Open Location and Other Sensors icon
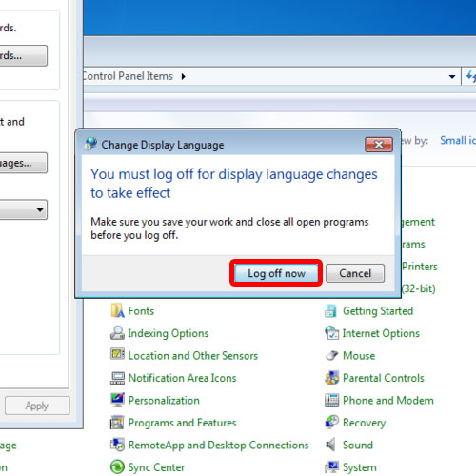The image size is (476, 476). tap(117, 354)
